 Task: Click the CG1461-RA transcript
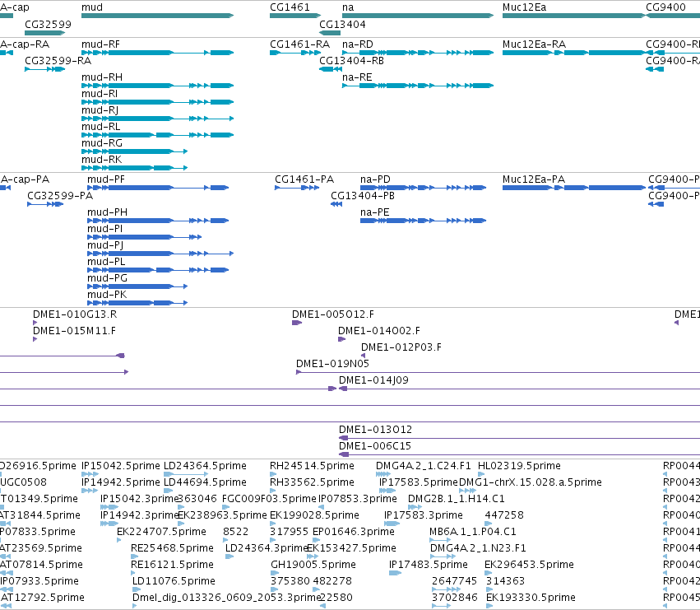pyautogui.click(x=295, y=53)
